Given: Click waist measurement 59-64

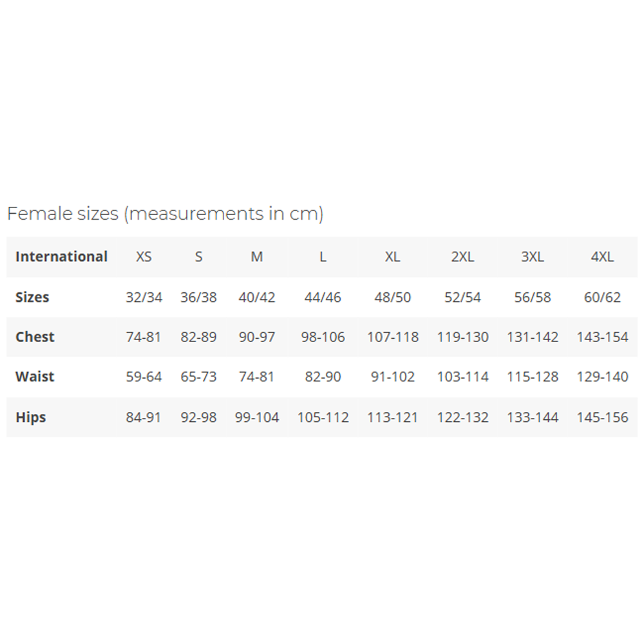Looking at the screenshot, I should click(144, 377).
